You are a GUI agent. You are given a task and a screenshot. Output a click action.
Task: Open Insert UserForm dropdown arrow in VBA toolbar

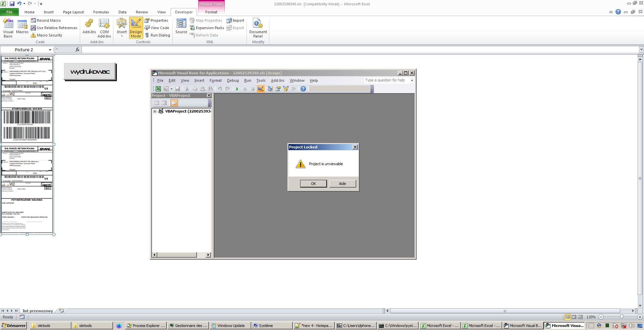pyautogui.click(x=171, y=89)
